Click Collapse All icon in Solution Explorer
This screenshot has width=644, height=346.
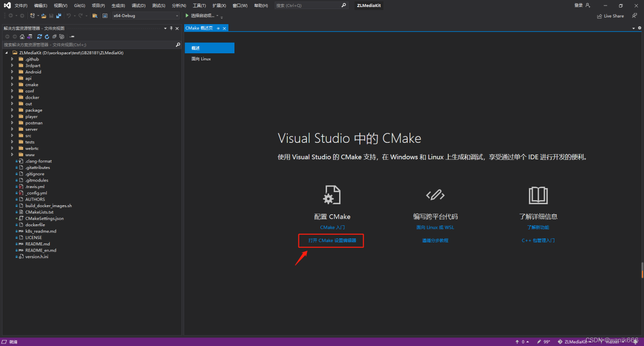[54, 37]
